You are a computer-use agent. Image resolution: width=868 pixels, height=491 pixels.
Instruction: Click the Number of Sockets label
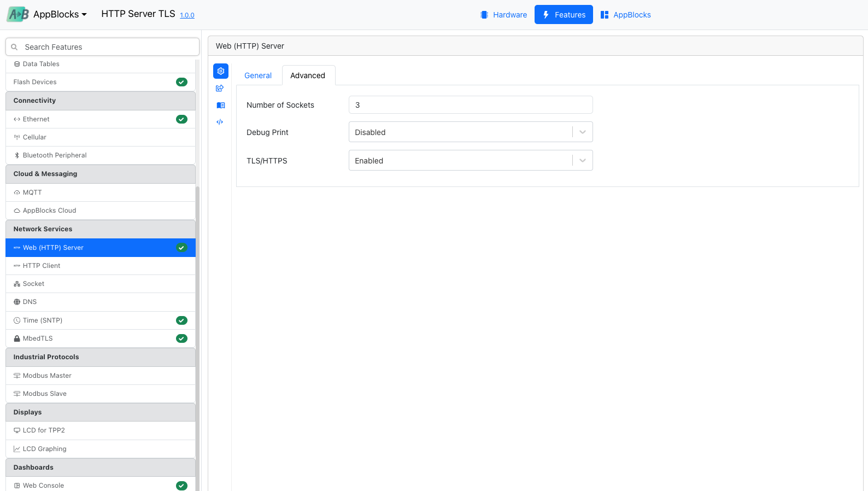tap(280, 105)
